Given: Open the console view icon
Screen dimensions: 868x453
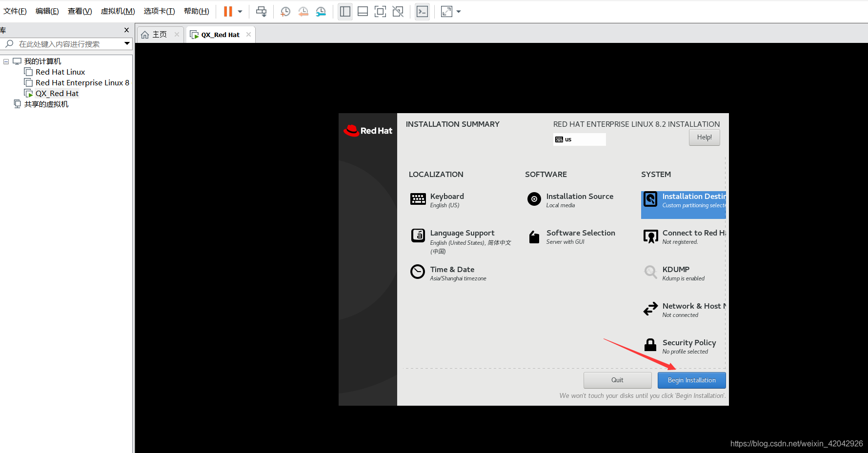Looking at the screenshot, I should (422, 11).
